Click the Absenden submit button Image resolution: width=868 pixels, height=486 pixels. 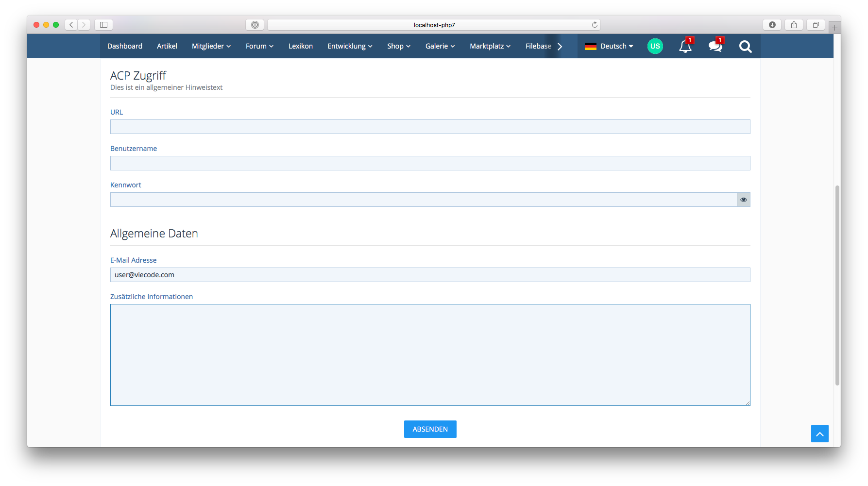click(430, 429)
